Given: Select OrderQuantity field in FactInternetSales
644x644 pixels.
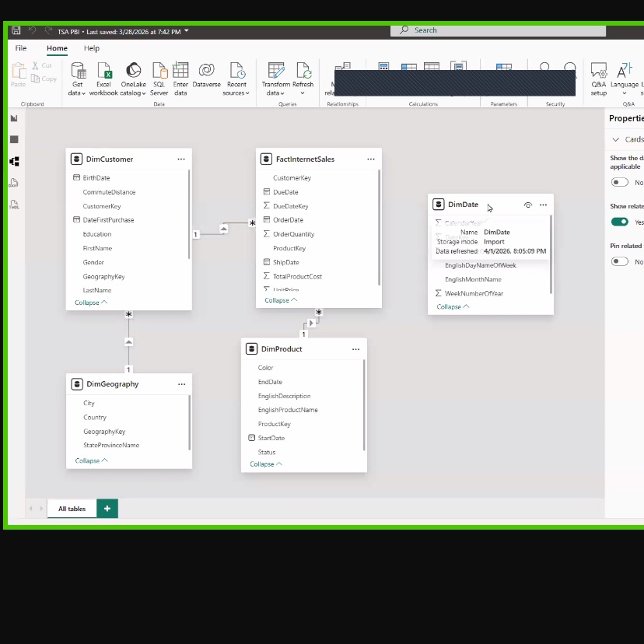Looking at the screenshot, I should [x=293, y=234].
